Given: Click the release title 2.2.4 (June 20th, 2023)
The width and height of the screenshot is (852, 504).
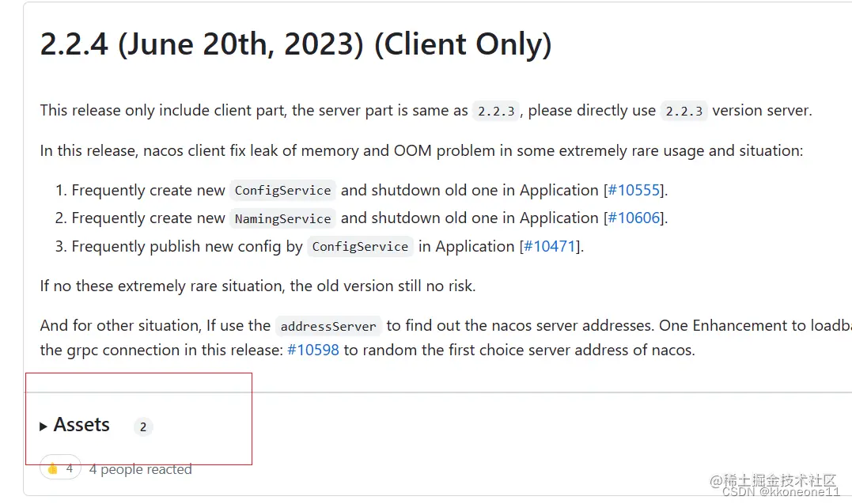Looking at the screenshot, I should click(296, 44).
